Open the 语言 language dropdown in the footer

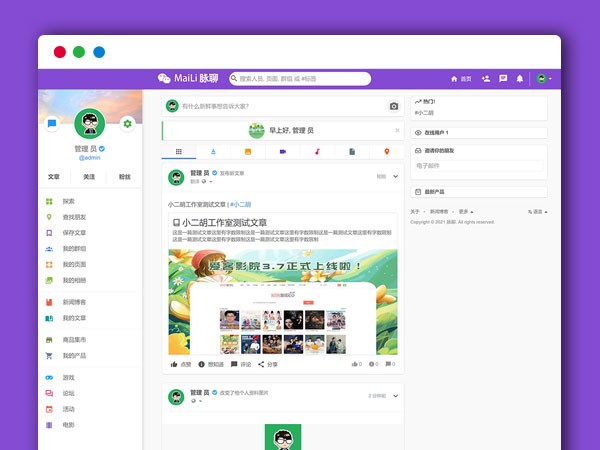537,212
